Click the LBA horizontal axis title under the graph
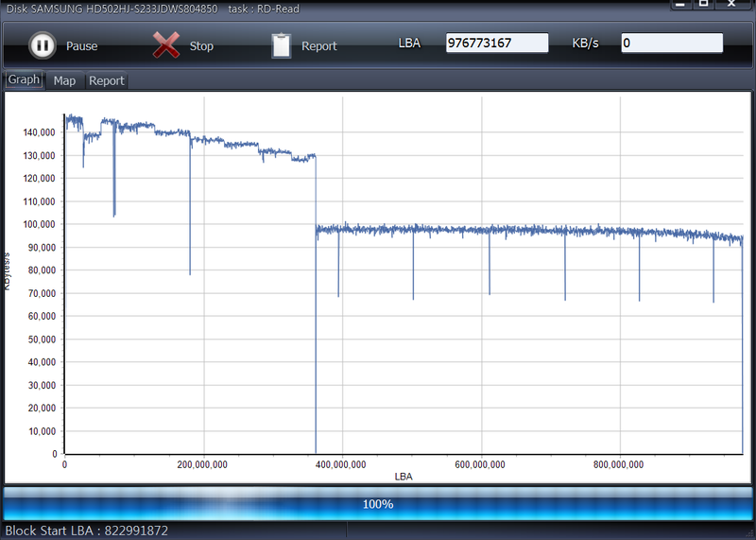 [x=404, y=477]
